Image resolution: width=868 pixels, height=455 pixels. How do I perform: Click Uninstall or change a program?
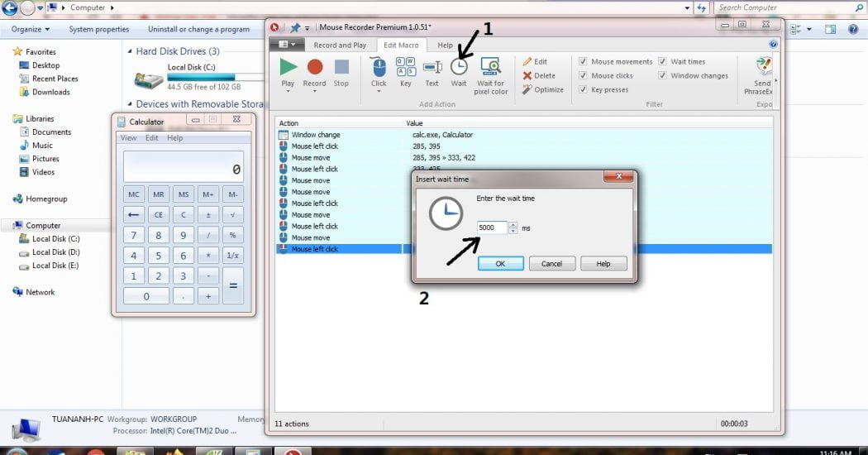point(198,29)
